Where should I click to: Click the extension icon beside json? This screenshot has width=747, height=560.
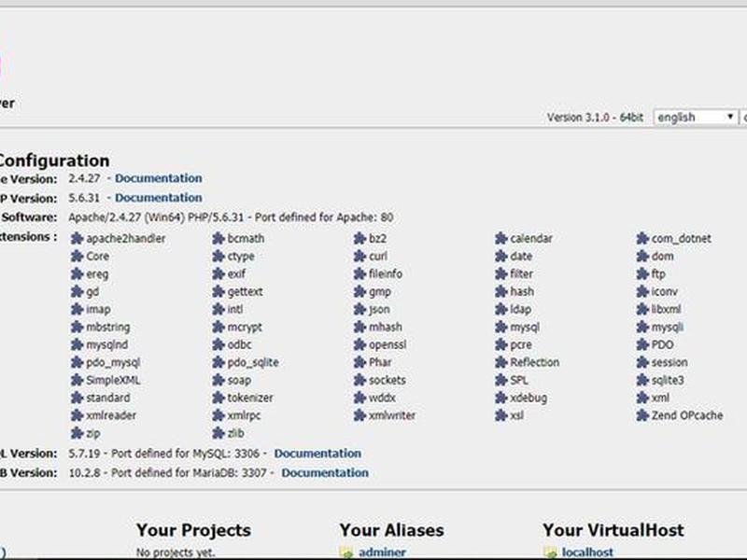[359, 310]
